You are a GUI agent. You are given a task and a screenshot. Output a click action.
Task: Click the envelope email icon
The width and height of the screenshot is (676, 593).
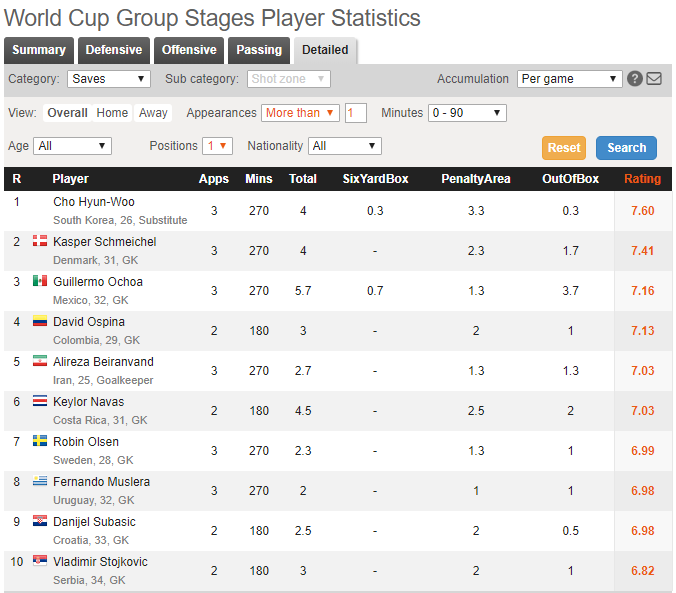(x=654, y=79)
